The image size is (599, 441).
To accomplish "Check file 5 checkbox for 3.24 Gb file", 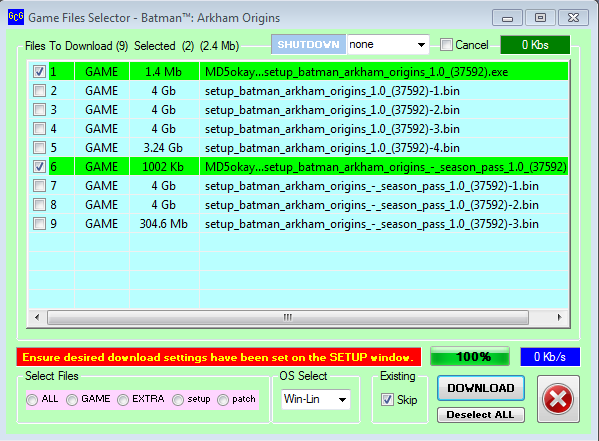I will click(x=39, y=148).
